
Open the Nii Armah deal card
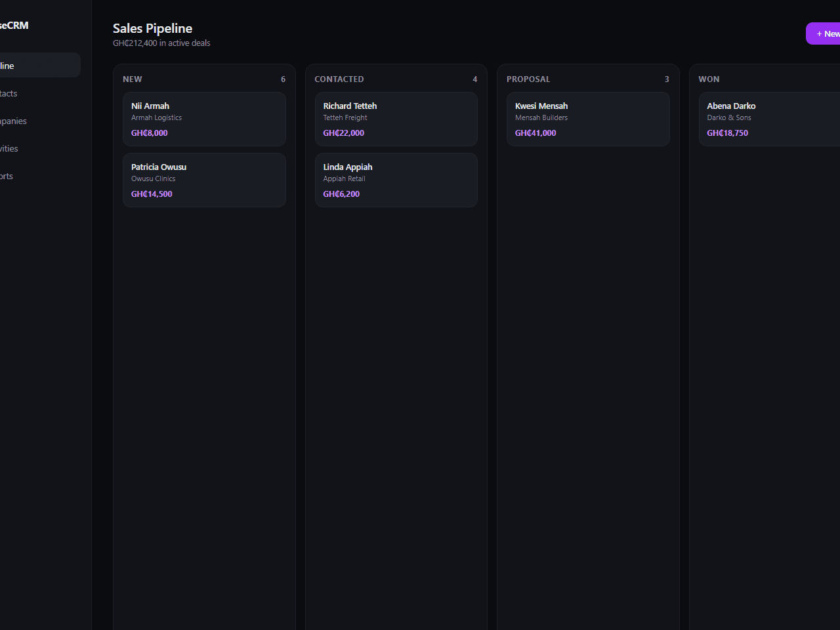(204, 119)
